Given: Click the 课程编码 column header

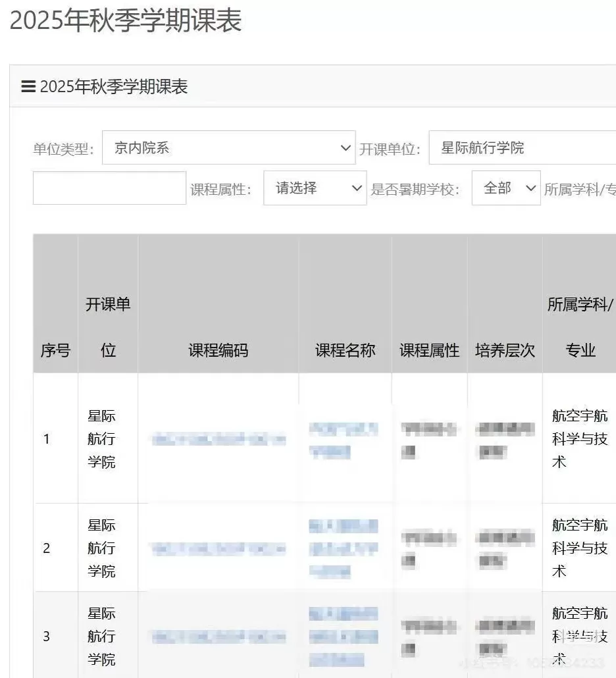Looking at the screenshot, I should pyautogui.click(x=219, y=350).
